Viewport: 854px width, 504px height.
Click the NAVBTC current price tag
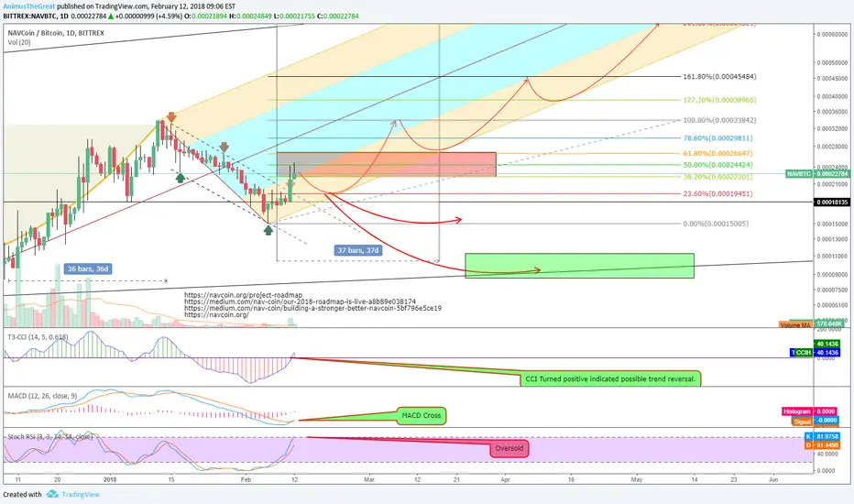click(817, 174)
